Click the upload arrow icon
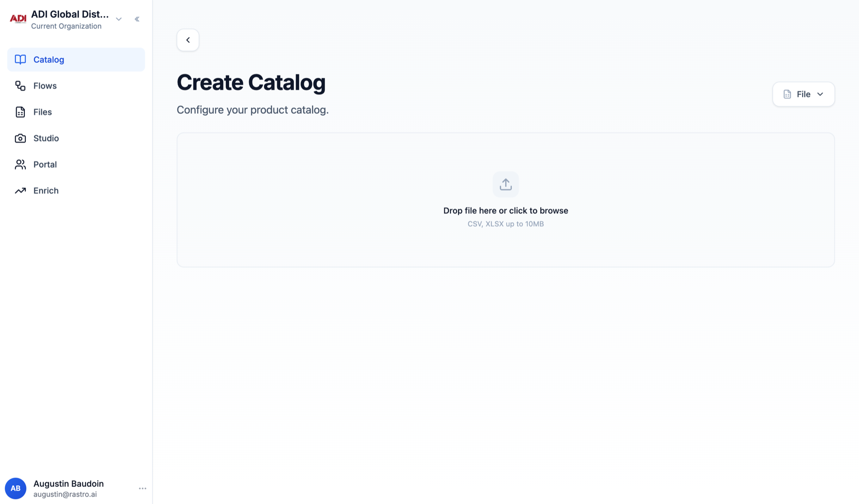The height and width of the screenshot is (504, 859). click(506, 185)
